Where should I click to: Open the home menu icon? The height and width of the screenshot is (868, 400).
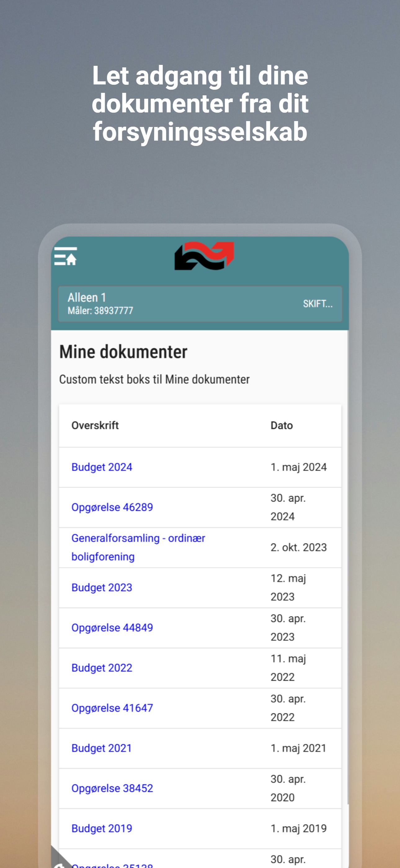pos(66,256)
